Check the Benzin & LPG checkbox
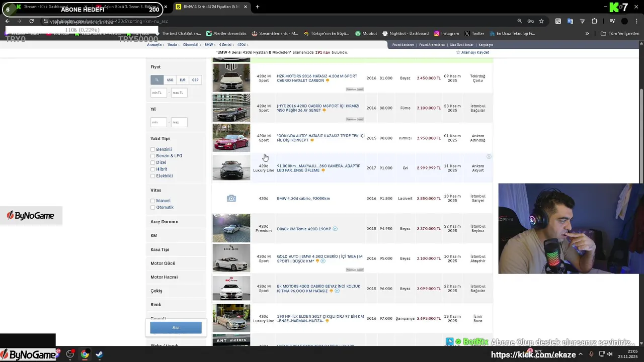 [x=152, y=156]
